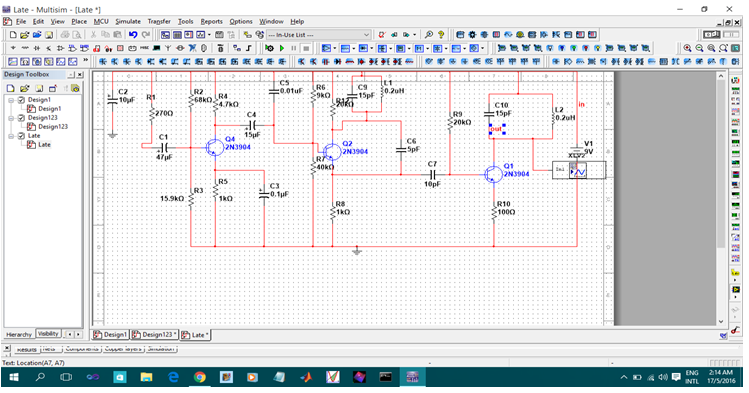Click the Cut scissors icon
This screenshot has height=393, width=749.
pyautogui.click(x=94, y=35)
